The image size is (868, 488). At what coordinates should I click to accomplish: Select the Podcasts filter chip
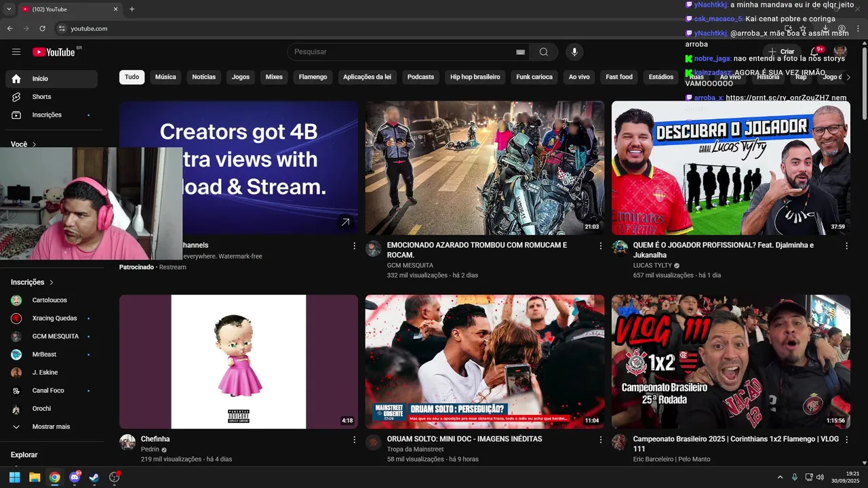pos(420,77)
